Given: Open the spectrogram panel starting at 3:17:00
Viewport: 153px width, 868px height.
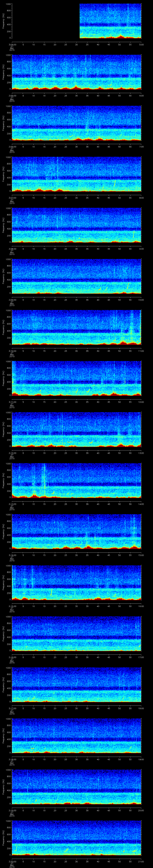Looking at the screenshot, I should click(x=77, y=685).
